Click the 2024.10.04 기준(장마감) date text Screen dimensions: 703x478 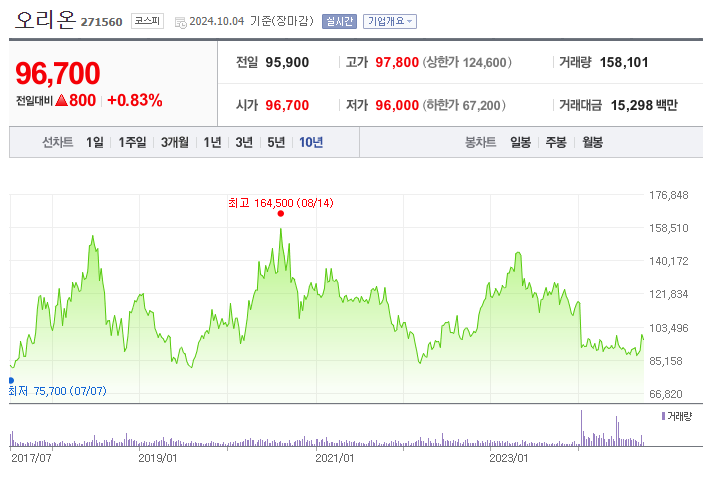click(x=251, y=21)
